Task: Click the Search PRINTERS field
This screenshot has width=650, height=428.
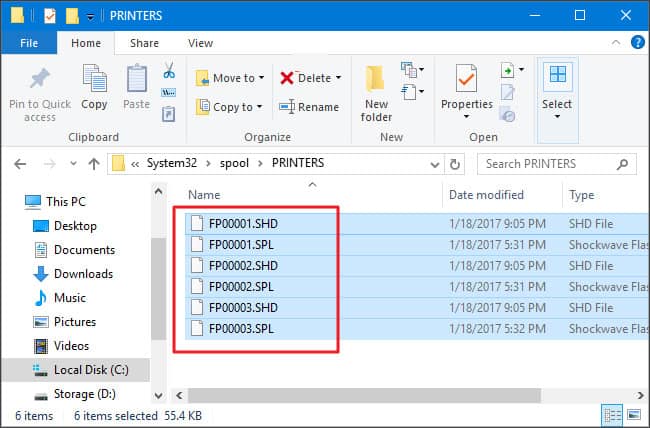Action: [557, 164]
